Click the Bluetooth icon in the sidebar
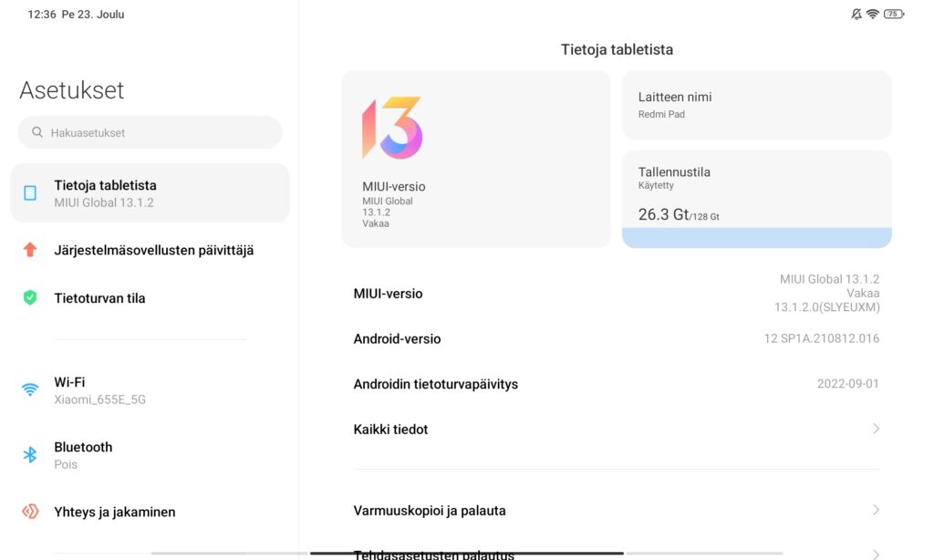Viewport: 934px width, 560px height. [x=30, y=455]
